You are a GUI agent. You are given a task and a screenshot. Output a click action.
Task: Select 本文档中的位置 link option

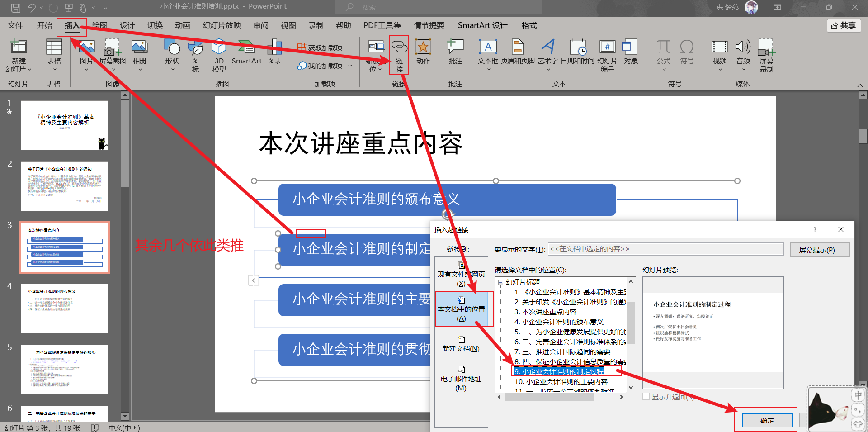pos(461,309)
